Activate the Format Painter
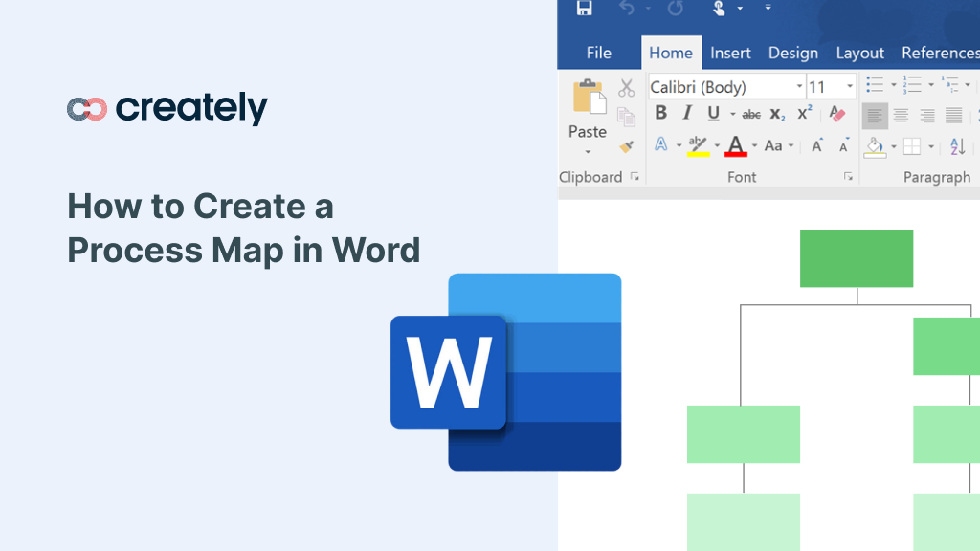This screenshot has height=551, width=980. (626, 145)
